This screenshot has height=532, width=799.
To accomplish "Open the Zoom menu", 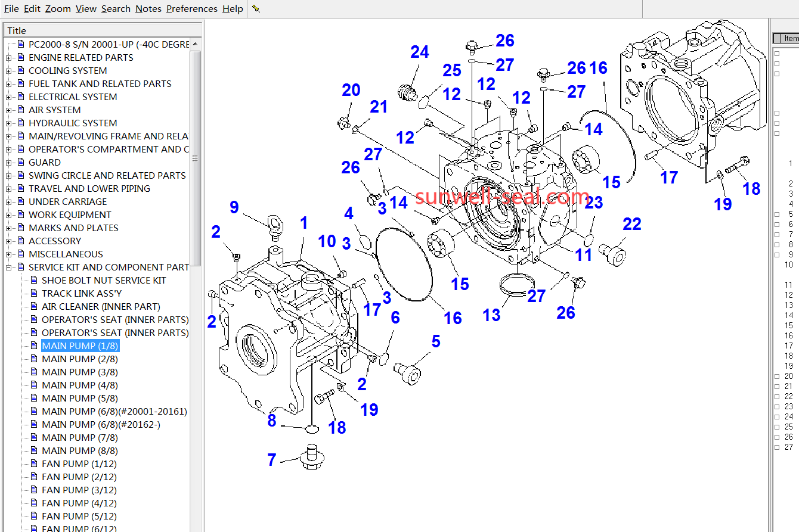I will click(58, 9).
